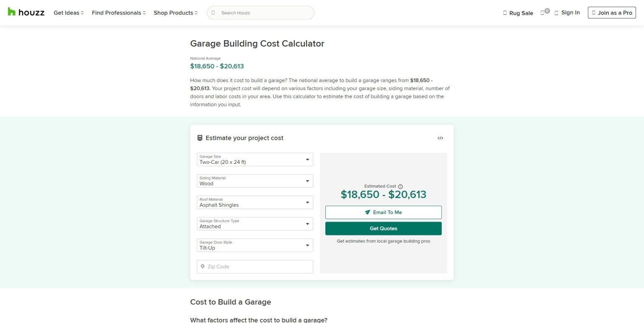
Task: Open the Roof Material dropdown
Action: (254, 202)
